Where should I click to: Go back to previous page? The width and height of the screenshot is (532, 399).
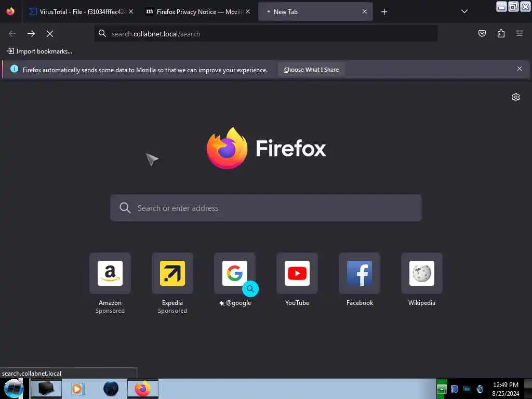pyautogui.click(x=12, y=34)
